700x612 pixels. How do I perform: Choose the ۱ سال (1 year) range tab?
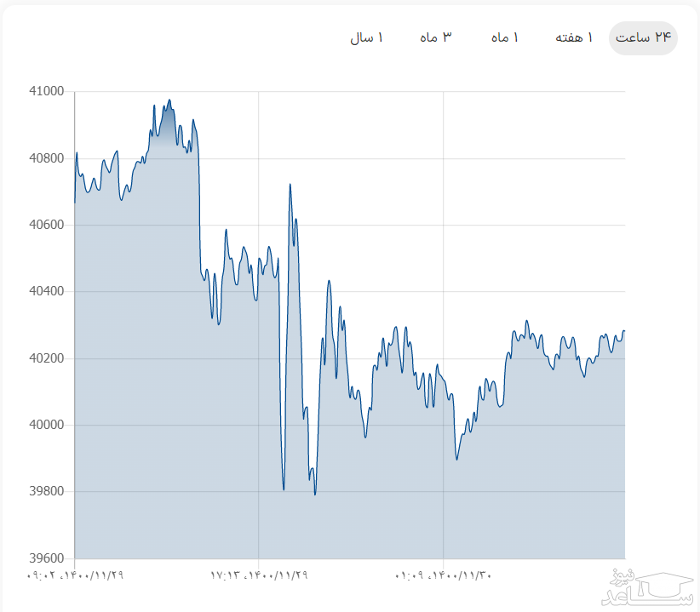pyautogui.click(x=367, y=38)
